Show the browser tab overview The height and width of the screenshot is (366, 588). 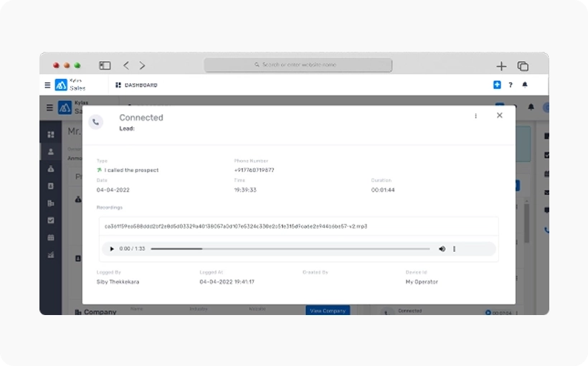point(523,66)
